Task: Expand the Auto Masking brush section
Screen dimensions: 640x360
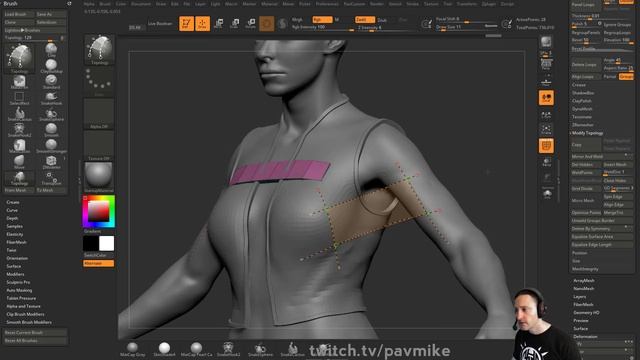Action: (x=19, y=290)
